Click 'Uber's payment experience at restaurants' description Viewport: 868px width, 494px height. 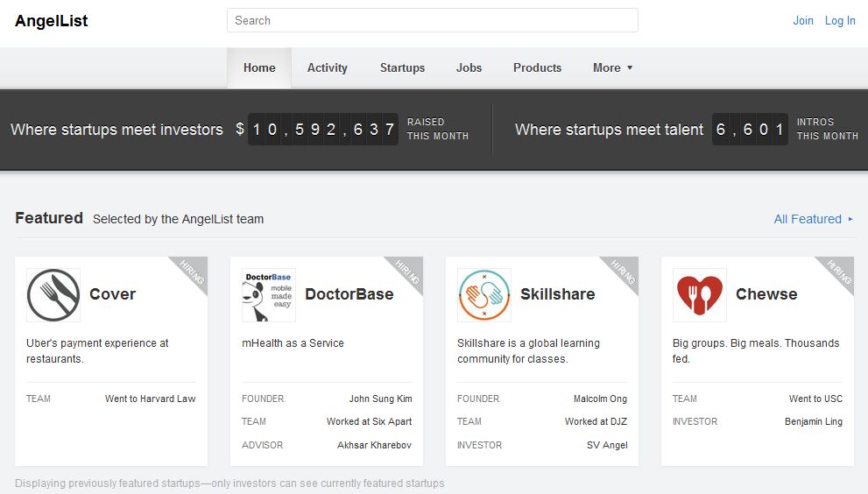[97, 350]
